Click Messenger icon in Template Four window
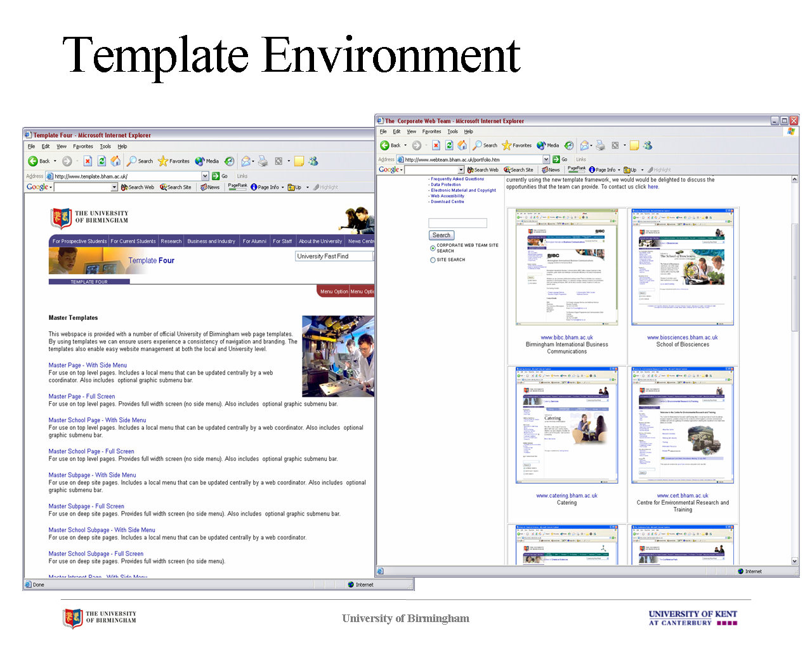 313,161
